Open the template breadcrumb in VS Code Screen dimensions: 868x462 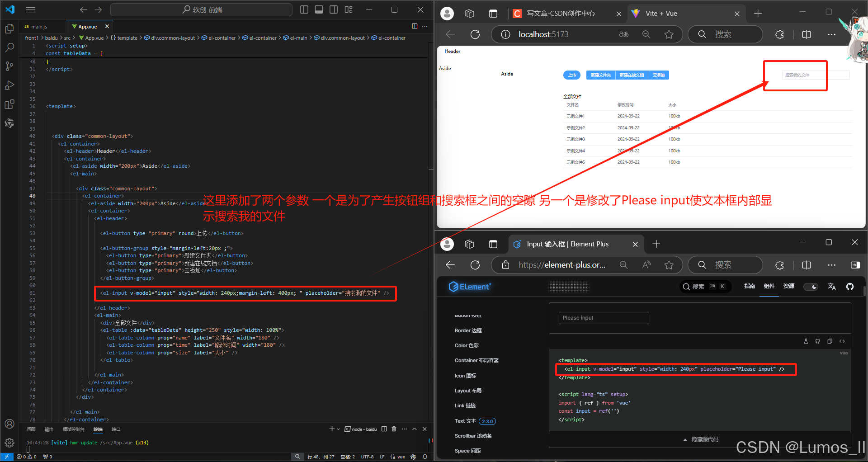124,38
